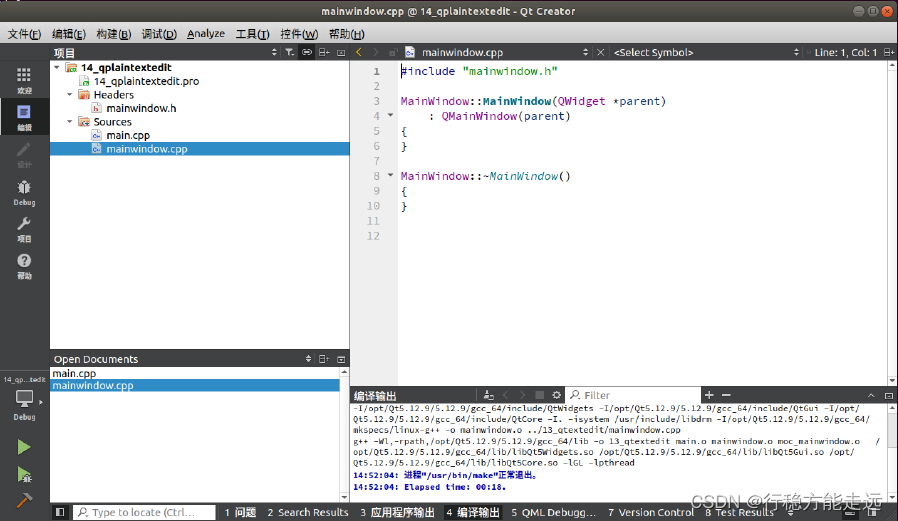Show the 4 编译输出 pane
Viewport: 898px width, 521px height.
(473, 512)
